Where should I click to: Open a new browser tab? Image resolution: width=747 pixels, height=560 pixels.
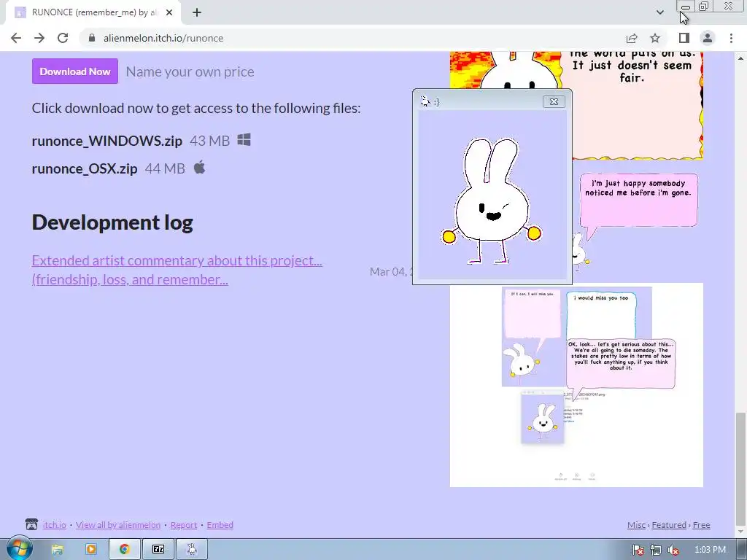click(x=197, y=12)
